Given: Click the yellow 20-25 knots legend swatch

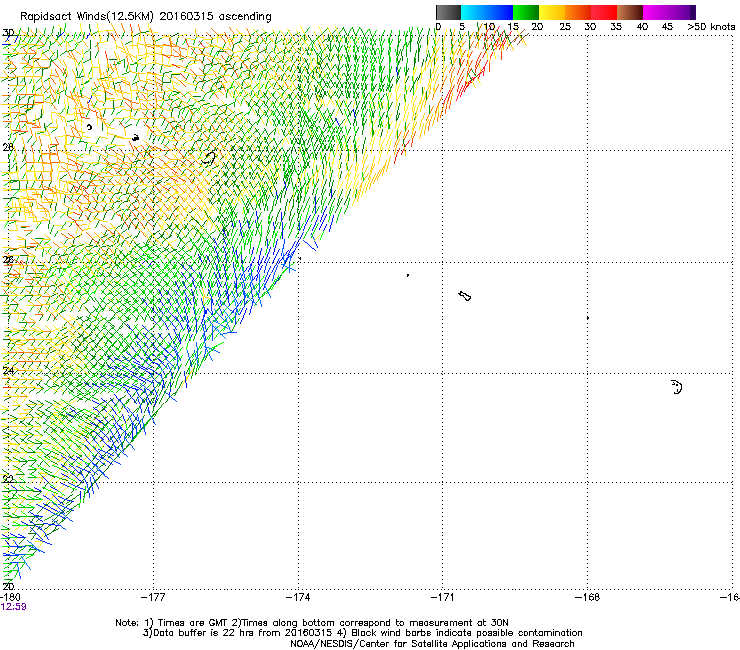Looking at the screenshot, I should point(552,12).
